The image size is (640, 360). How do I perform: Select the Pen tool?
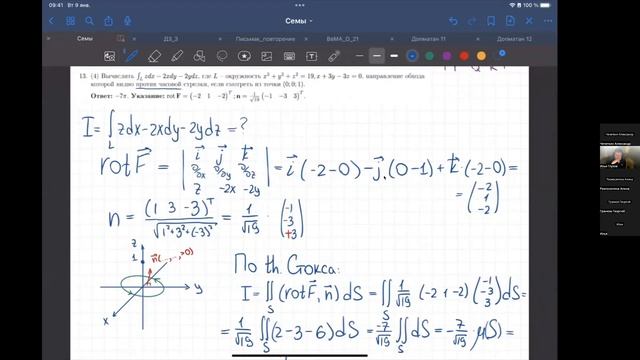pos(132,56)
